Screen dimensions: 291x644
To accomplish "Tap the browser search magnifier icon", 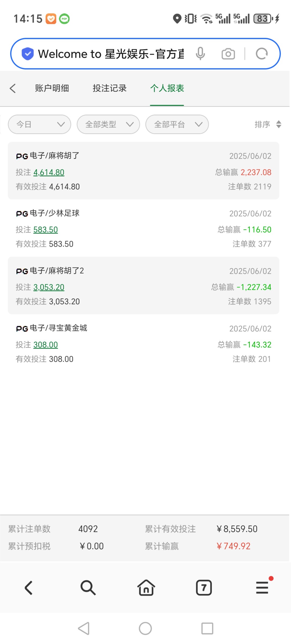I will click(88, 588).
